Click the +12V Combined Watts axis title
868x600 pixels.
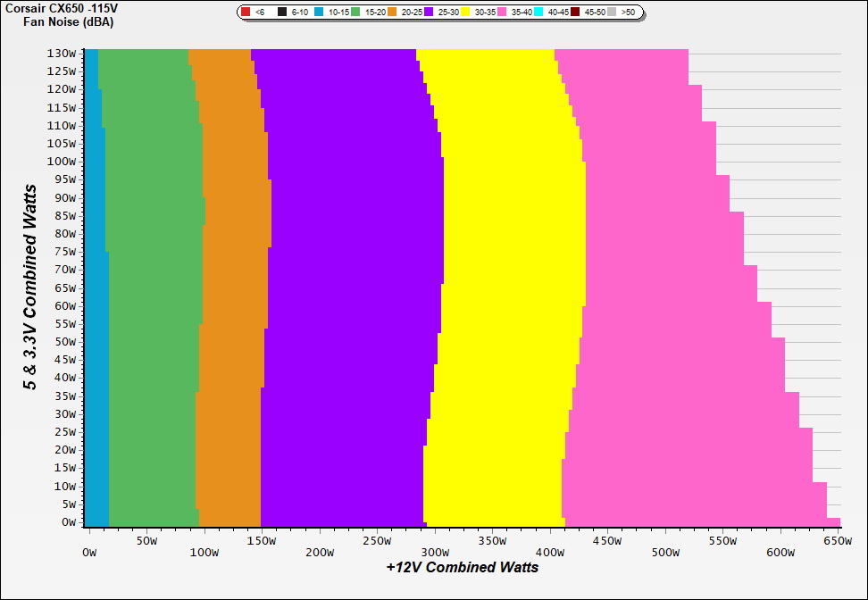tap(463, 568)
